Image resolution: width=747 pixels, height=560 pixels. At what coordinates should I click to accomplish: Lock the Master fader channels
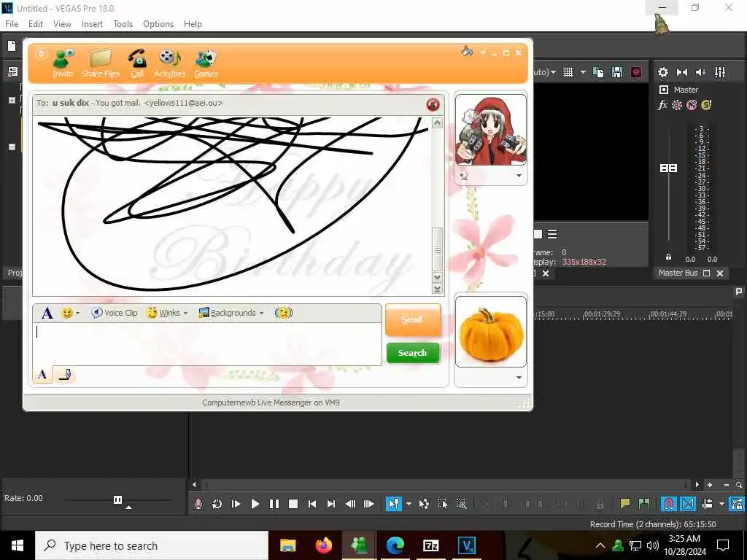(x=668, y=257)
